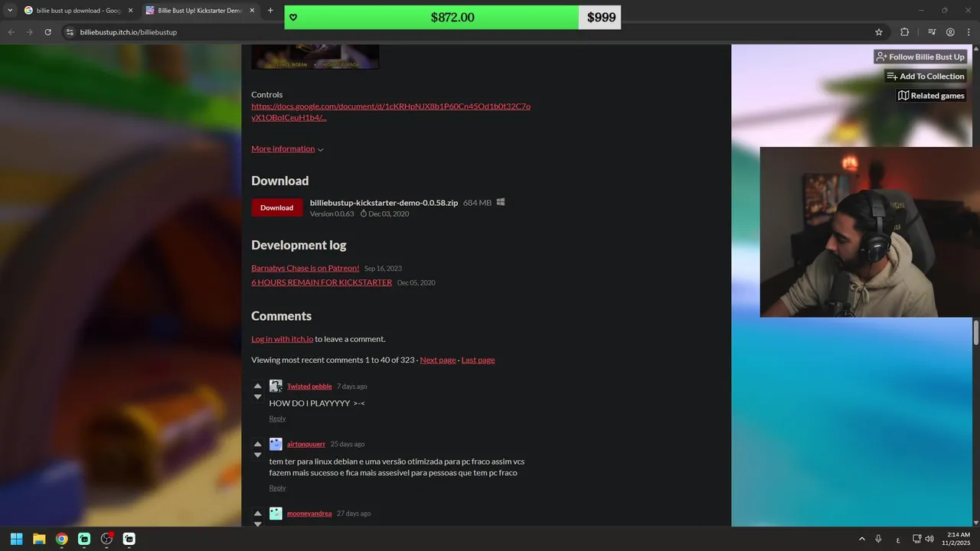
Task: Open a new browser tab
Action: pyautogui.click(x=270, y=11)
